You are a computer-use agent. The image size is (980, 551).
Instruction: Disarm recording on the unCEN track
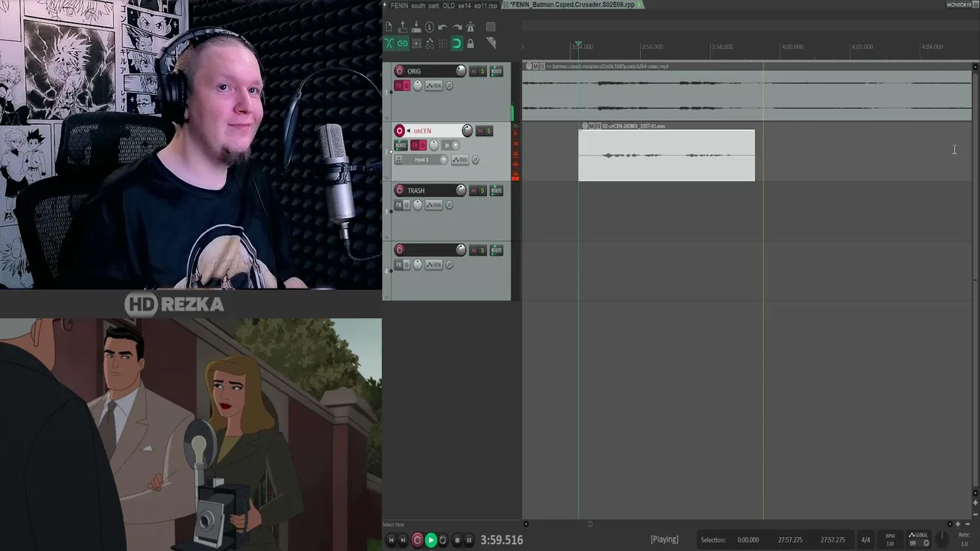coord(399,131)
